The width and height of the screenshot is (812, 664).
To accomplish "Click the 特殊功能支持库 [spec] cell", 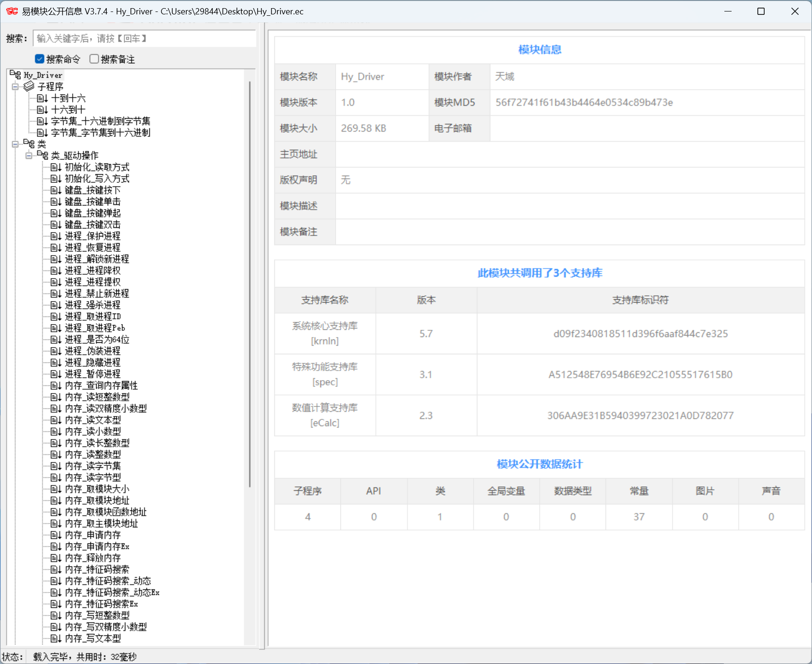I will (x=325, y=374).
